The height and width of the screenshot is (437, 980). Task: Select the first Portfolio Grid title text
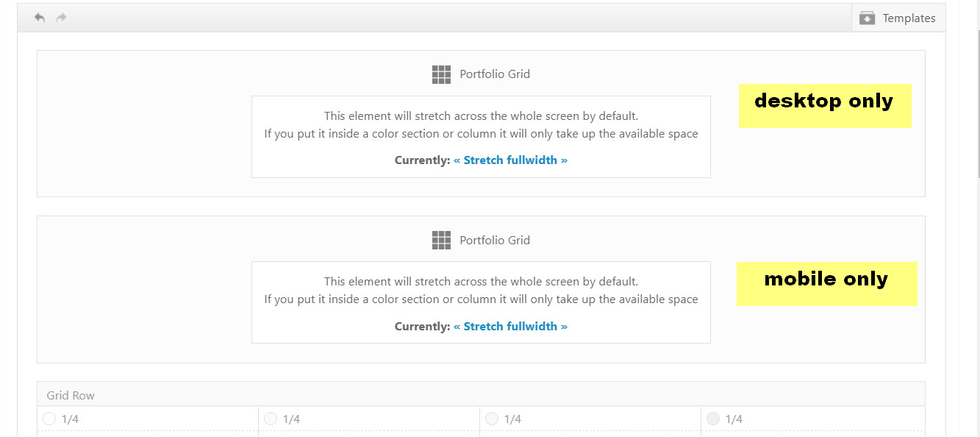click(x=495, y=74)
